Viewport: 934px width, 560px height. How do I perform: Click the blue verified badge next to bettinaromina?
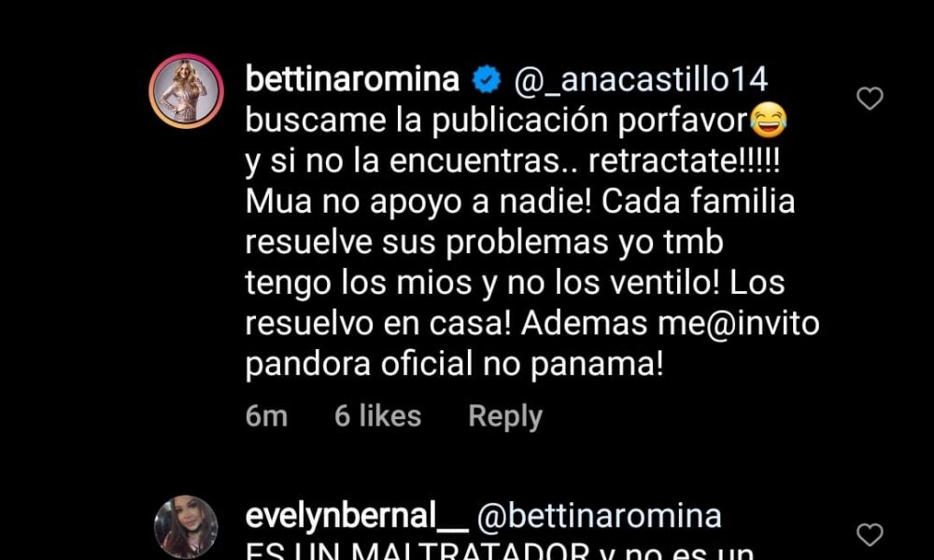487,80
